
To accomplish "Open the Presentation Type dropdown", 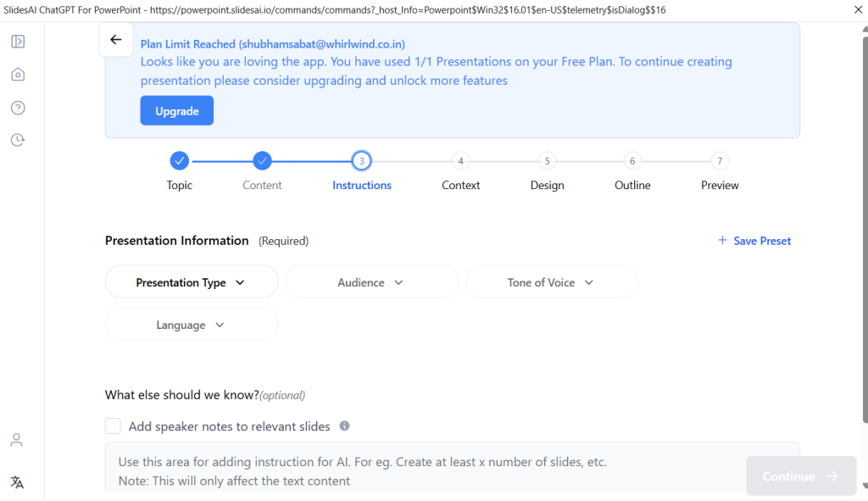I will click(x=192, y=282).
